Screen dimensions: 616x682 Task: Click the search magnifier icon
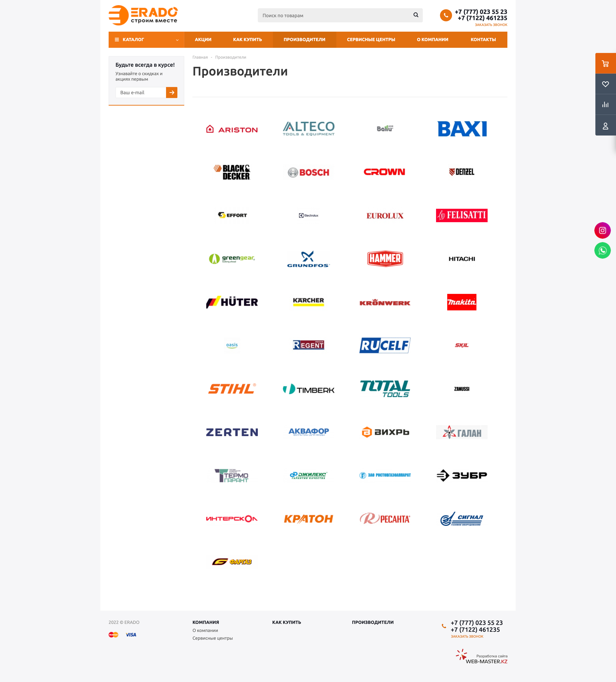pos(416,15)
